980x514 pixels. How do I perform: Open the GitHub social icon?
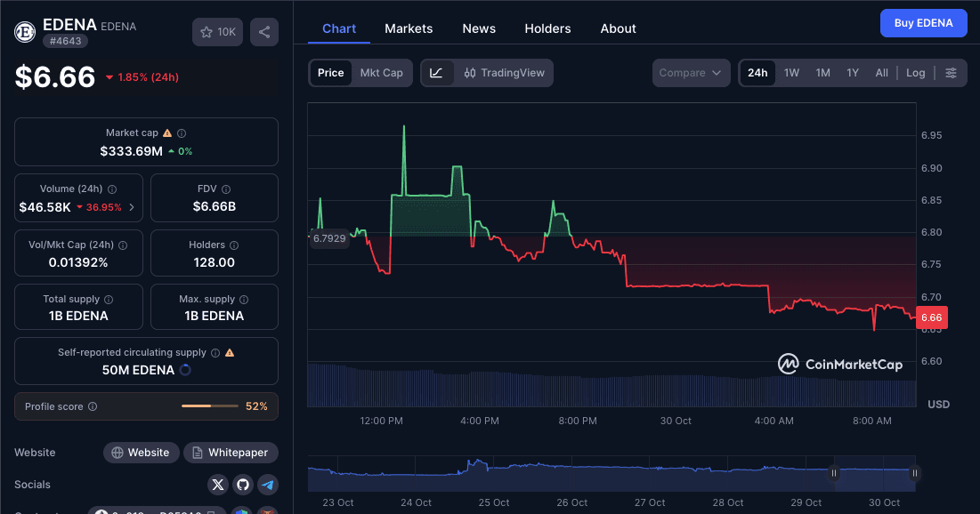pos(242,484)
